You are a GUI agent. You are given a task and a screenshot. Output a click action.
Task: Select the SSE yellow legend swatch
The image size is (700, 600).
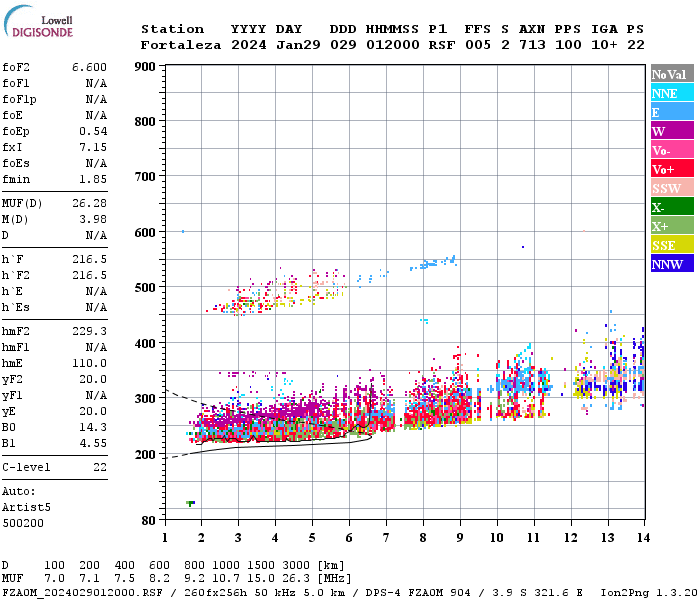coord(672,245)
